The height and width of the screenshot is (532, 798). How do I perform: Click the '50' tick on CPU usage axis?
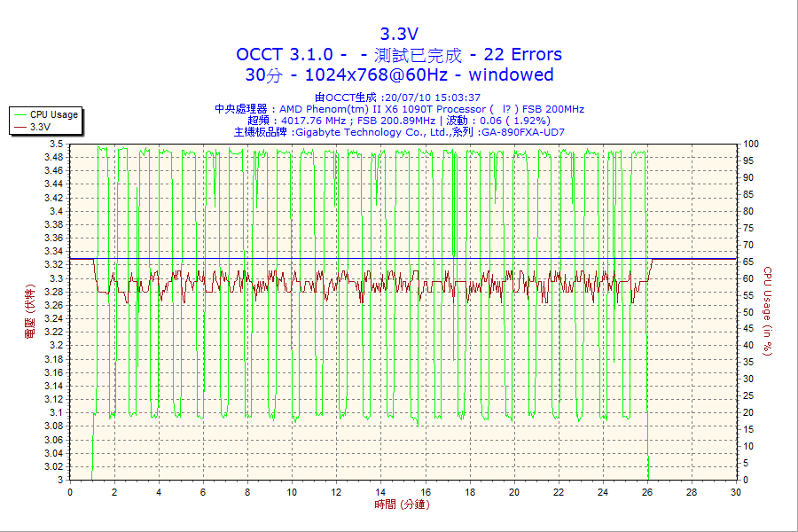click(x=748, y=312)
